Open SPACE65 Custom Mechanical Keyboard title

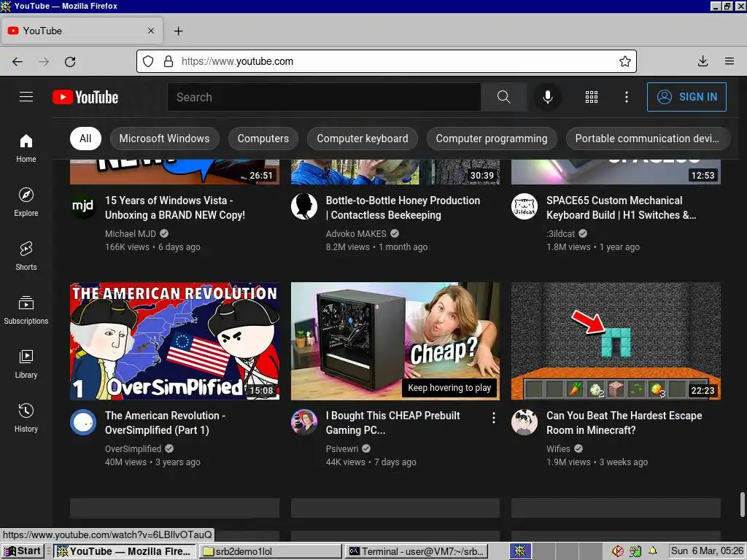(x=622, y=208)
